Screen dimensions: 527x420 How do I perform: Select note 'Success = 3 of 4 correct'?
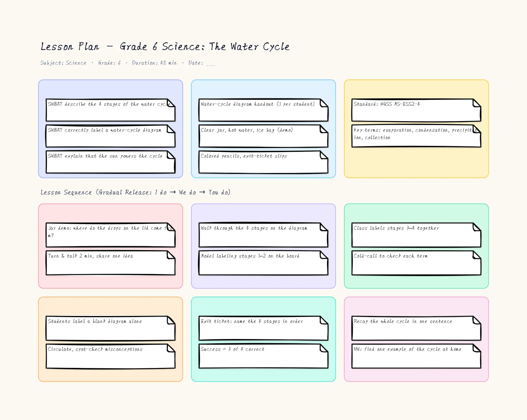point(263,356)
